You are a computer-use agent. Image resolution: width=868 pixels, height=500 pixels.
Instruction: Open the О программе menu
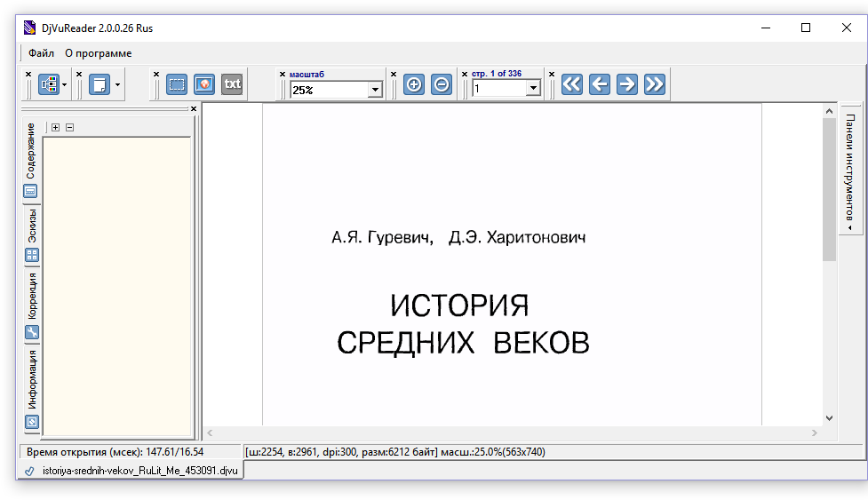98,53
